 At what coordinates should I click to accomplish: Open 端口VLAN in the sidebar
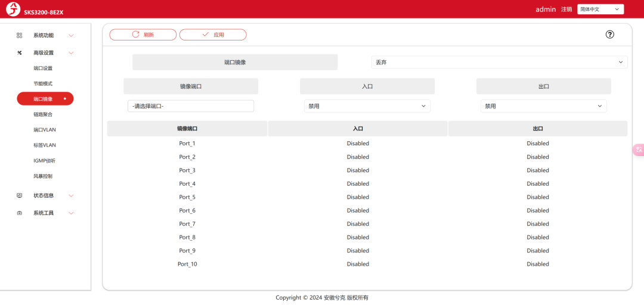click(44, 130)
